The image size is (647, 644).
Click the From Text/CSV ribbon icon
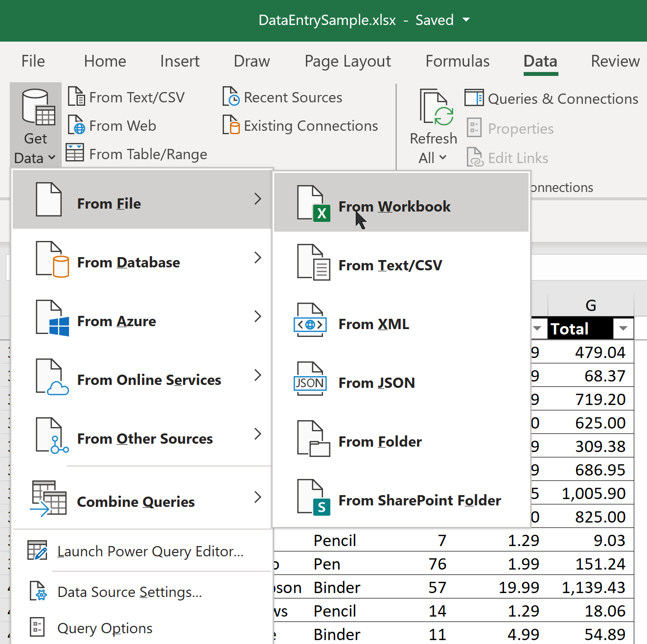76,96
